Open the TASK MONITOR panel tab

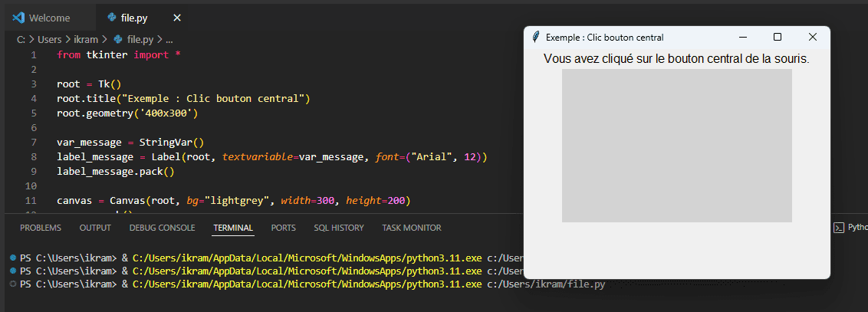[412, 228]
